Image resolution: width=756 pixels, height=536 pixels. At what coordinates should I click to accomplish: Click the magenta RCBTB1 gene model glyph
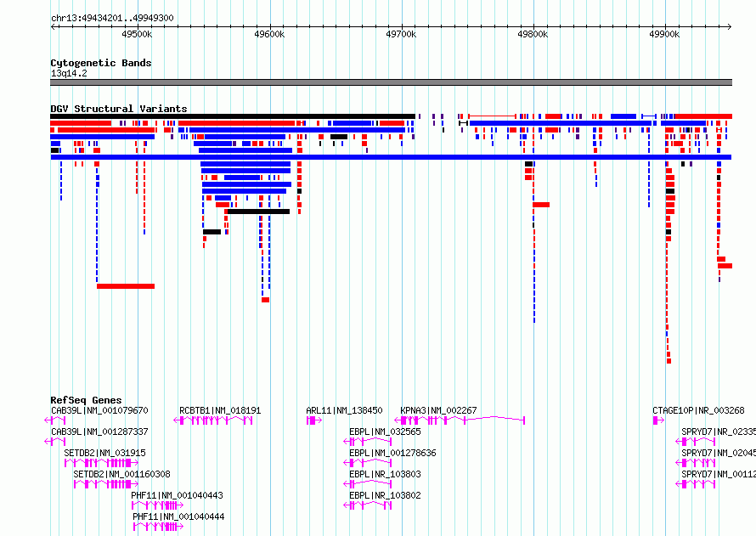(x=213, y=420)
